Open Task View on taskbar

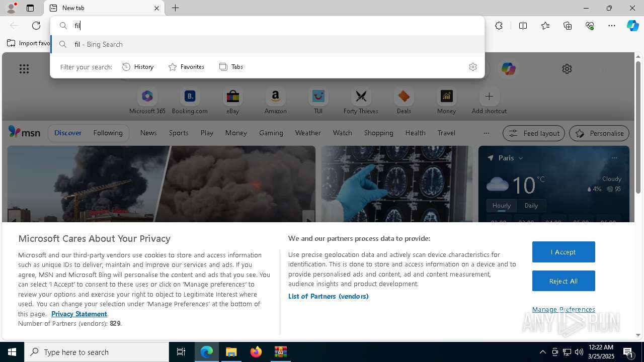point(181,352)
